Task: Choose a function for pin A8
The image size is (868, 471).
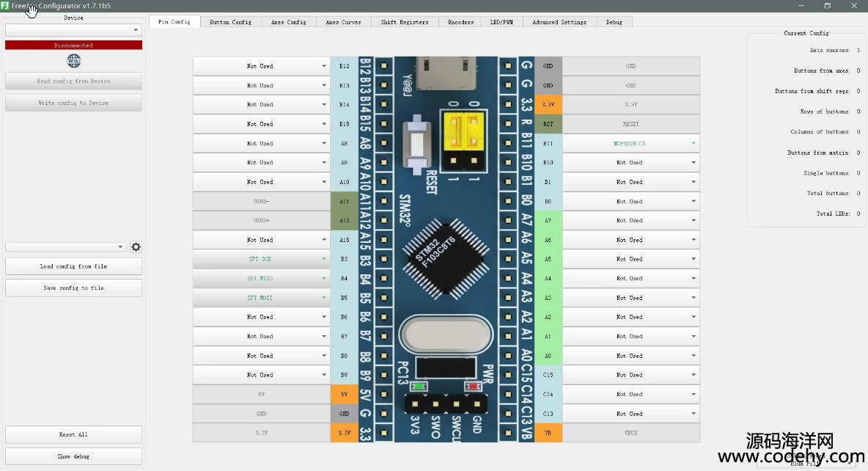Action: tap(261, 144)
